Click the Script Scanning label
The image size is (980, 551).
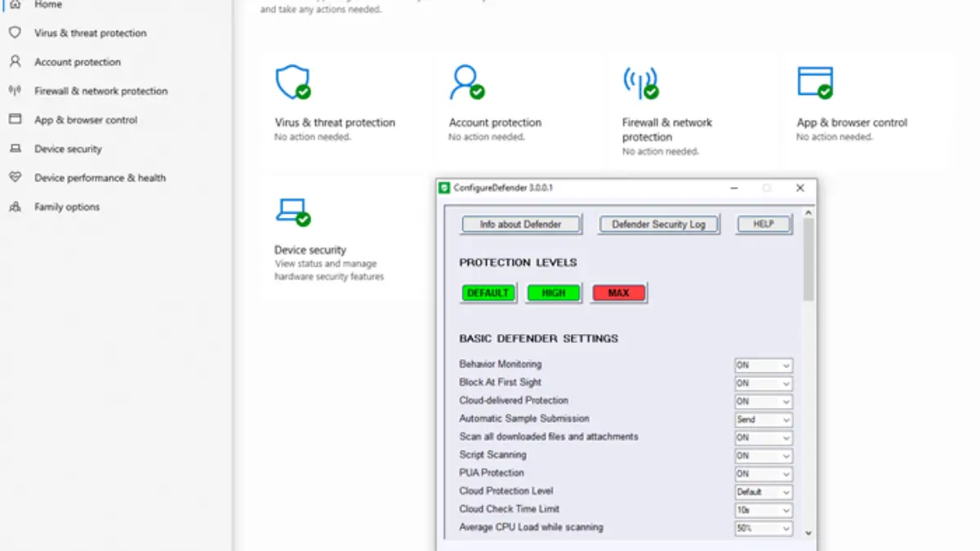pos(492,455)
